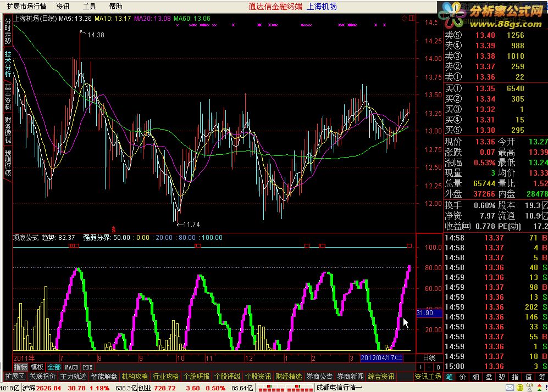Click the 创业 728.72 index in status bar
Image resolution: width=548 pixels, height=392 pixels.
(x=157, y=388)
